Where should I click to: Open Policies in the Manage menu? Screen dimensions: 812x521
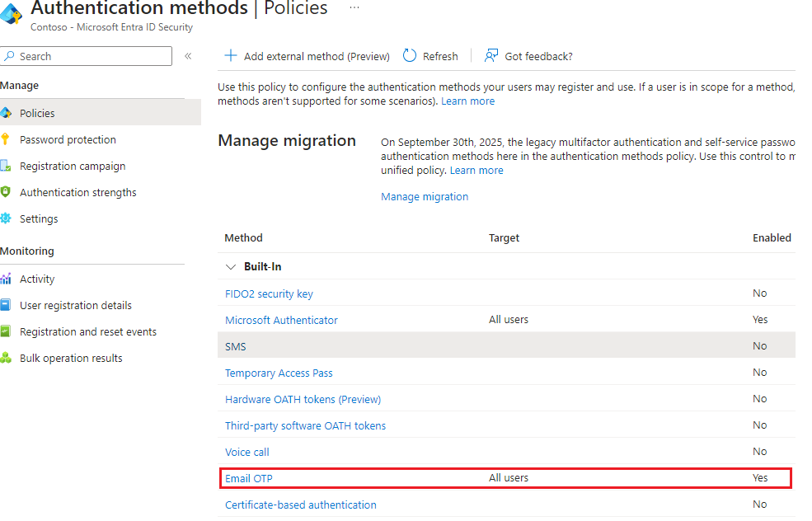click(x=101, y=113)
